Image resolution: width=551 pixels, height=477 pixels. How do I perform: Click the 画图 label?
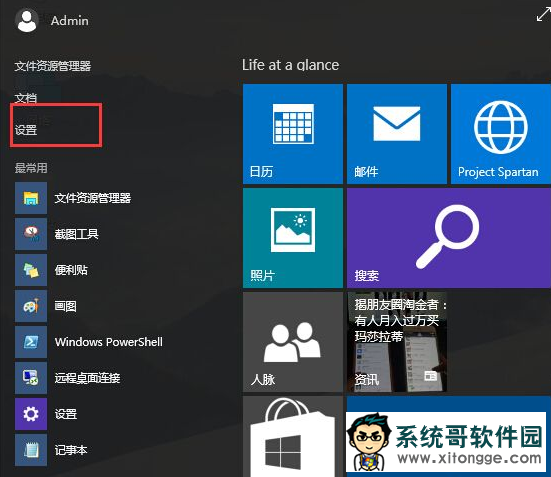pos(65,306)
